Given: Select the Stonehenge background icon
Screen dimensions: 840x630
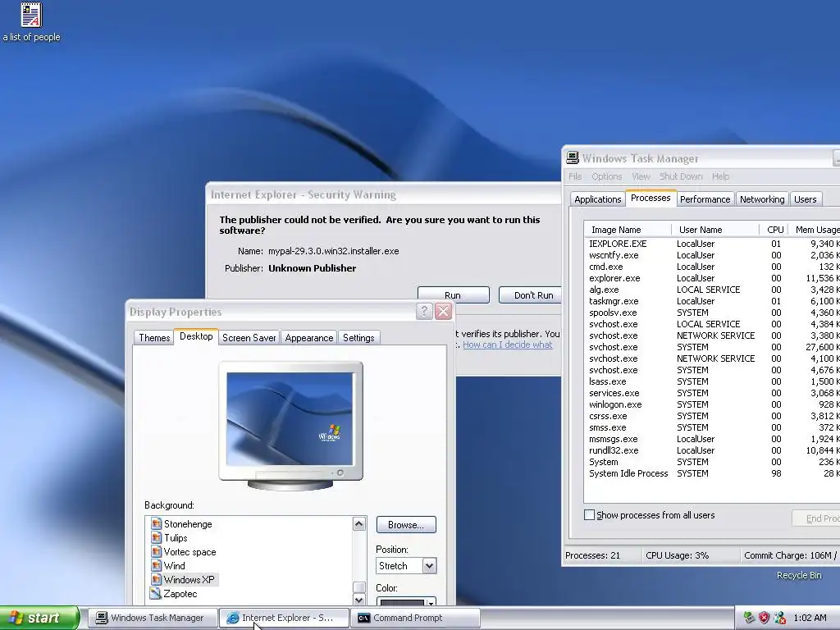Looking at the screenshot, I should click(x=156, y=524).
